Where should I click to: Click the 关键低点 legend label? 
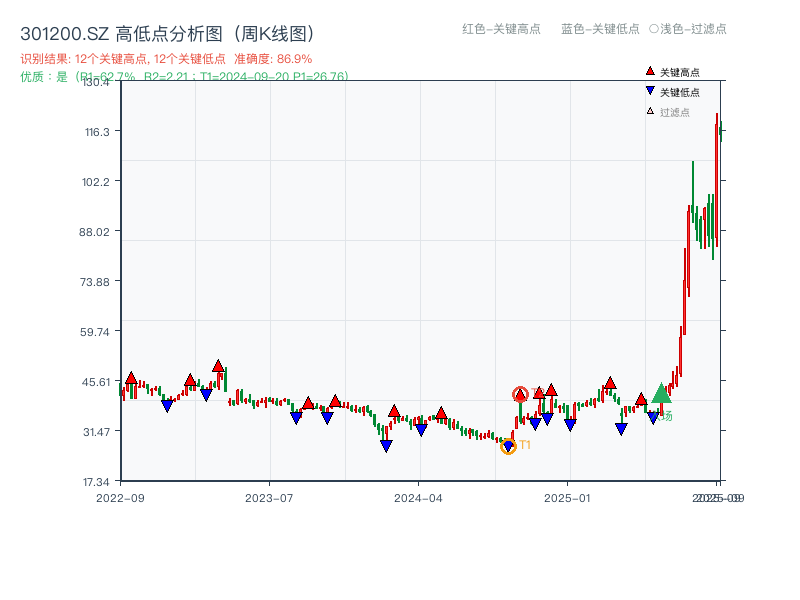680,92
